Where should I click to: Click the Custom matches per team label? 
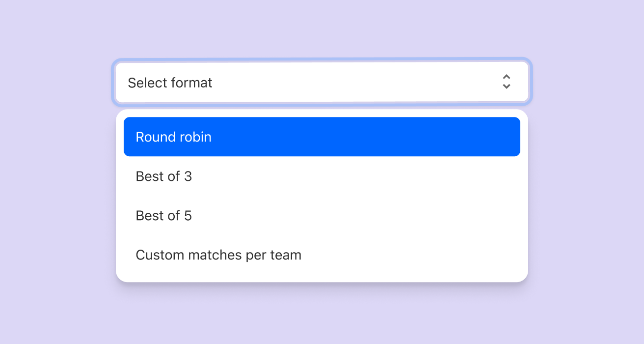tap(218, 255)
